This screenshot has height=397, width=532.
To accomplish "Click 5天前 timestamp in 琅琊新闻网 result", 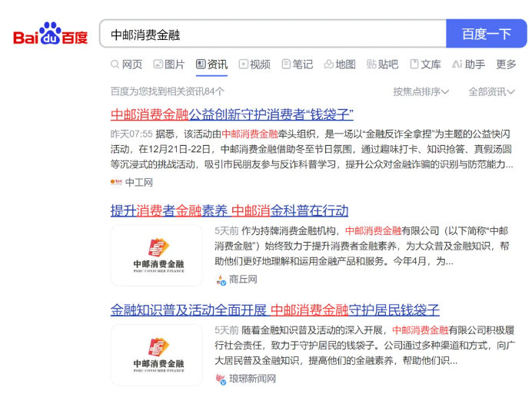I will pyautogui.click(x=227, y=330).
